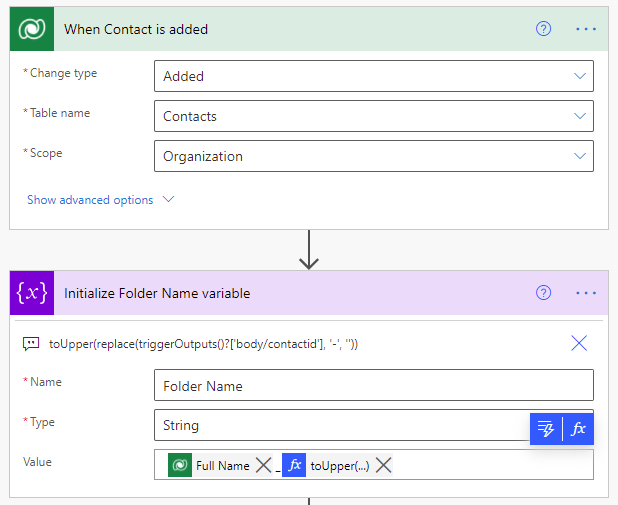Click Show advanced options link

point(90,200)
